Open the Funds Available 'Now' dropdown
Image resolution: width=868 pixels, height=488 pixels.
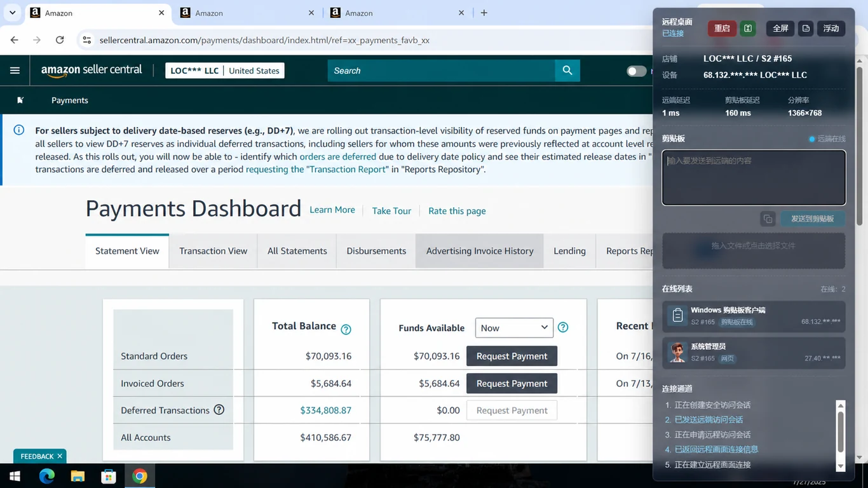coord(514,328)
